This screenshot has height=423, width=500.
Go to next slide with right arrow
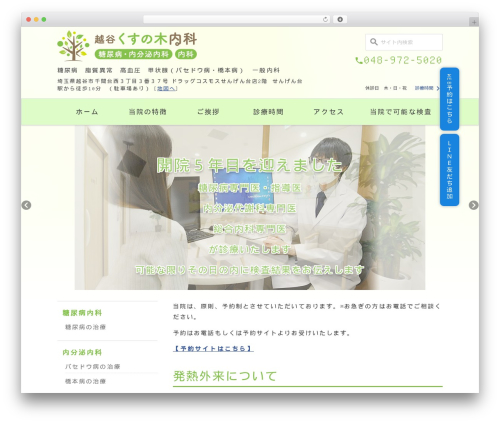(473, 205)
